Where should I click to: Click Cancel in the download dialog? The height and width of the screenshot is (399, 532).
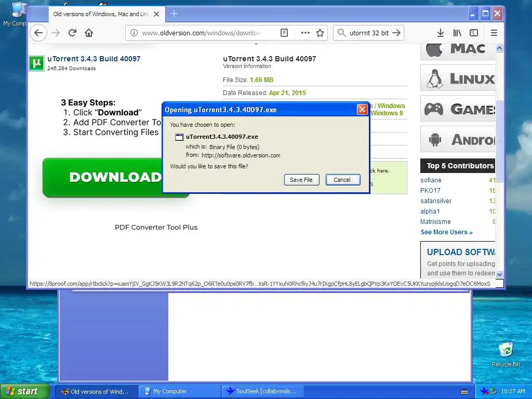tap(342, 180)
